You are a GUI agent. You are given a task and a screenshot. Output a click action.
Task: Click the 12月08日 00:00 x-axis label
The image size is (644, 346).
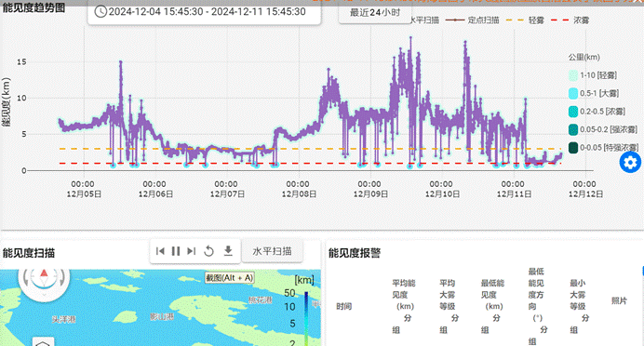pos(299,189)
